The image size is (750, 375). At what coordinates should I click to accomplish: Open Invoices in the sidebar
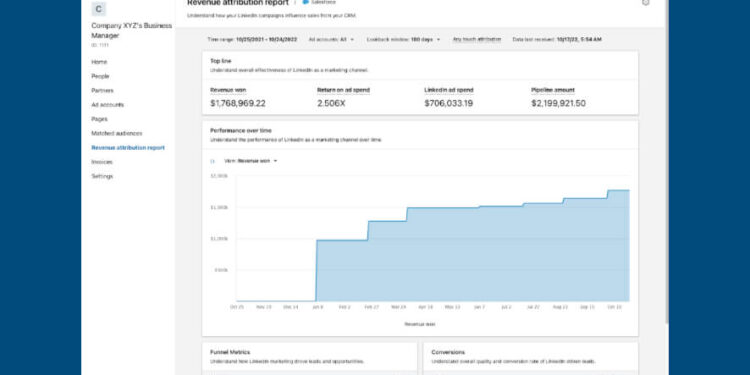(102, 162)
